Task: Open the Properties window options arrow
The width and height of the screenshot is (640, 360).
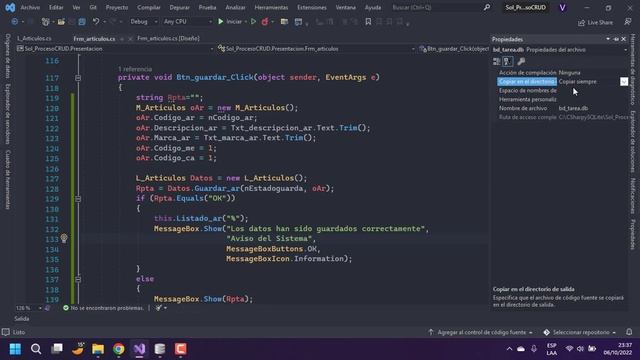Action: point(608,39)
